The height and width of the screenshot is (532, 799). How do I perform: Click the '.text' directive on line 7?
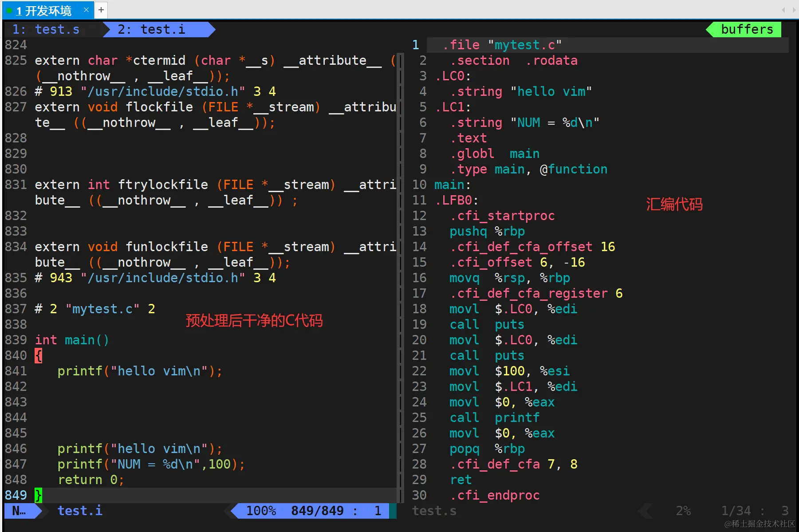(x=468, y=138)
